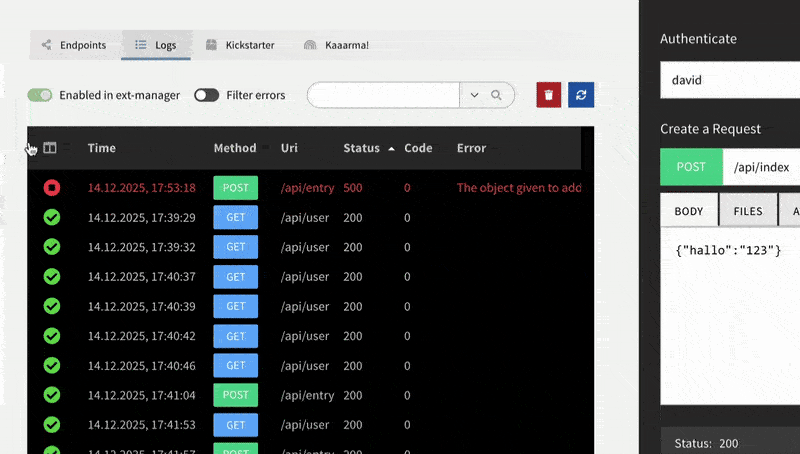Click GET badge on 17:39:32 row
The image size is (800, 454).
pyautogui.click(x=235, y=247)
